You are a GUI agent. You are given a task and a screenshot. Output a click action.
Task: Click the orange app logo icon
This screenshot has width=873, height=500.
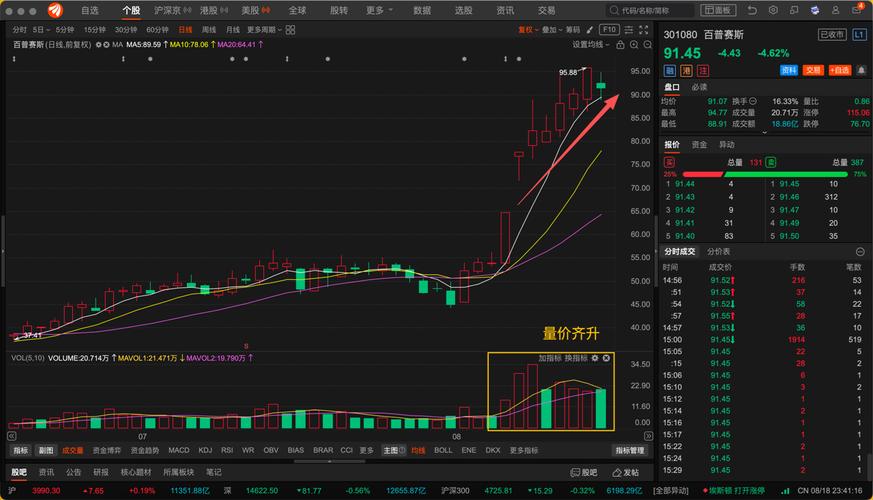pyautogui.click(x=55, y=10)
